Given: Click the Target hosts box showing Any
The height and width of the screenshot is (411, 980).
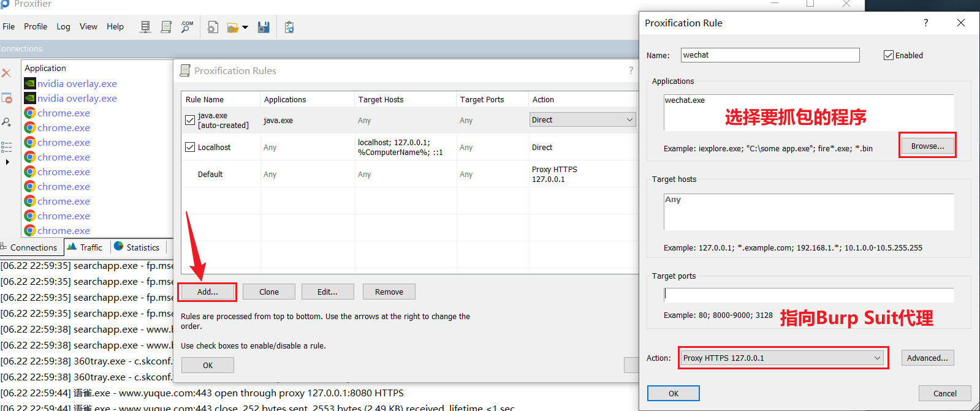Looking at the screenshot, I should tap(808, 212).
